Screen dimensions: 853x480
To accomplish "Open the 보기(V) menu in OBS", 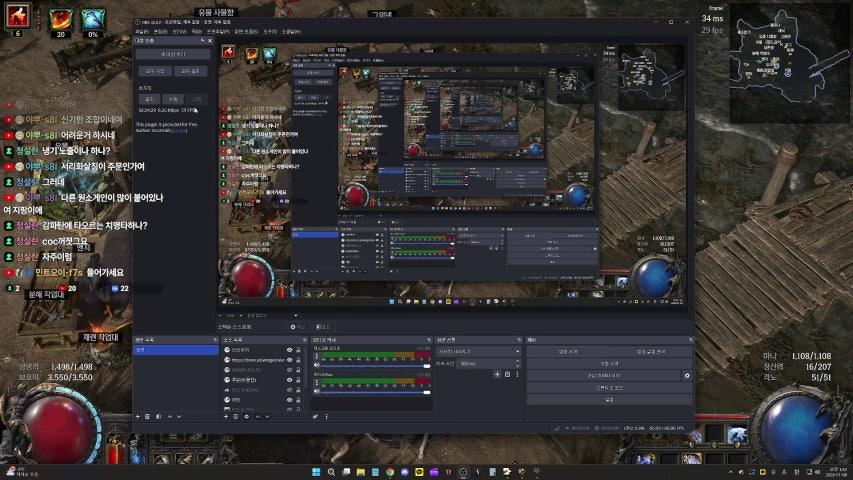I will click(179, 32).
